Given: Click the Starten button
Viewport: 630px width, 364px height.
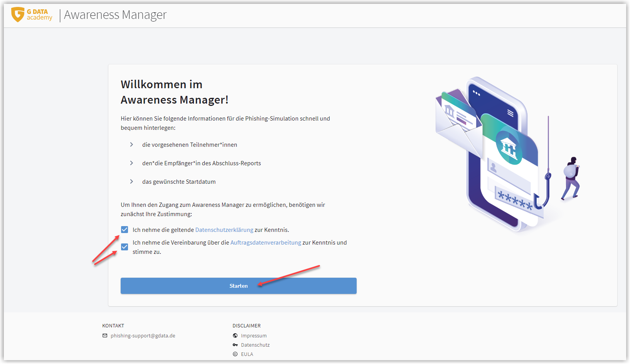Looking at the screenshot, I should 239,286.
